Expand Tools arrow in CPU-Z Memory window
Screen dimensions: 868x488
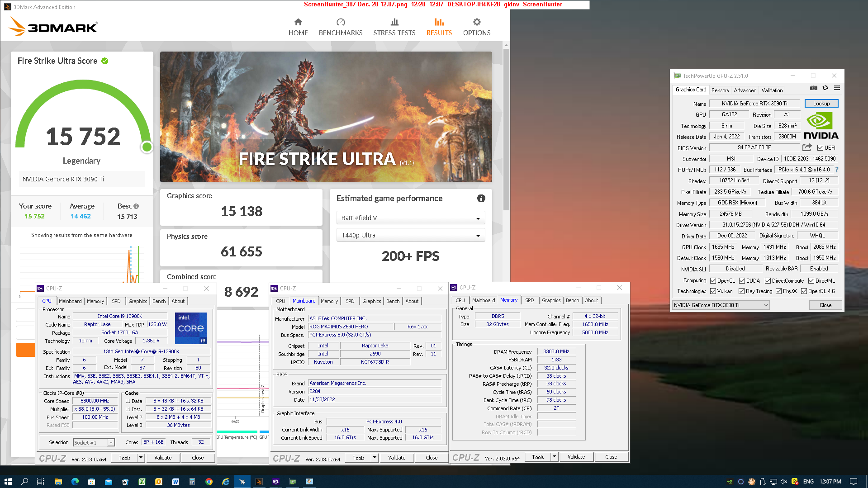tap(554, 457)
